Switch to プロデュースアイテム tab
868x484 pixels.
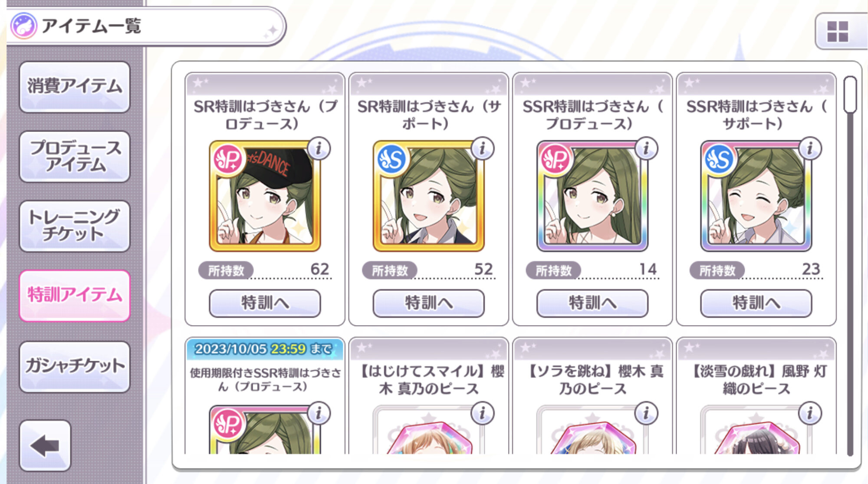pos(75,156)
